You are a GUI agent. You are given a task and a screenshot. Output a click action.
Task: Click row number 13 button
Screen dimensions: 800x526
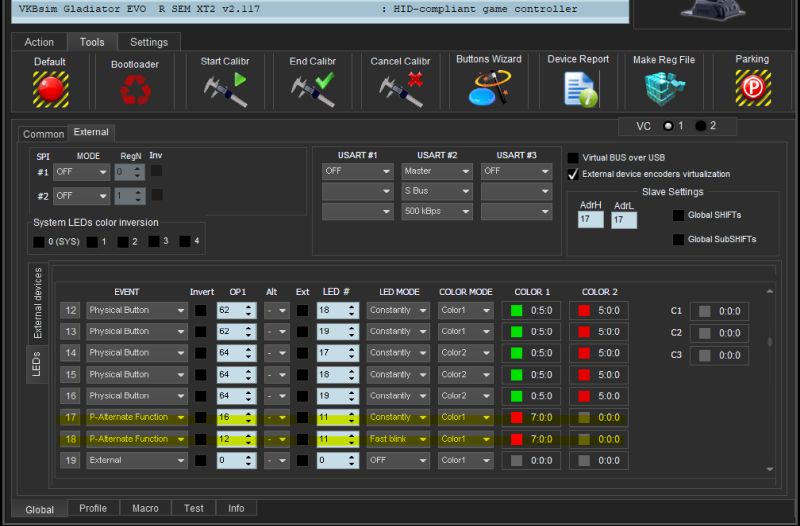pyautogui.click(x=70, y=332)
